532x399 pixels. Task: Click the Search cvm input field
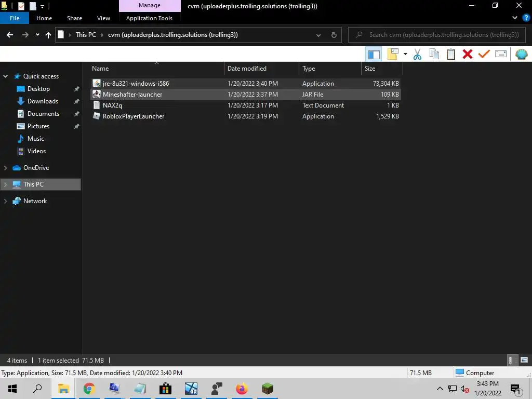click(437, 35)
